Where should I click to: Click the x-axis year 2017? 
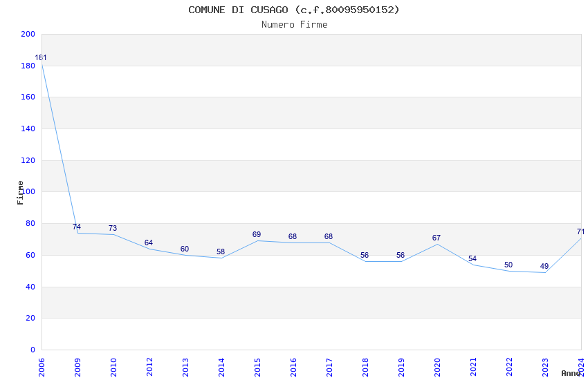point(329,368)
